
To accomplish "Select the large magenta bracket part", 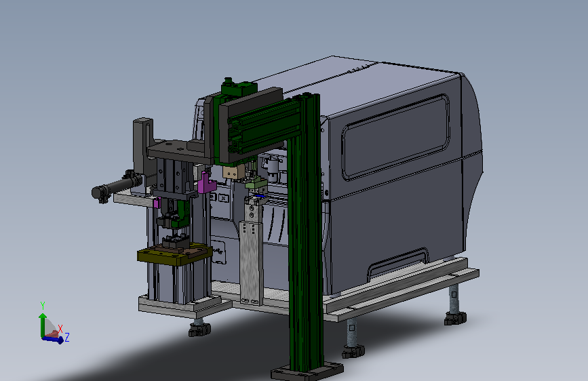I will 207,182.
